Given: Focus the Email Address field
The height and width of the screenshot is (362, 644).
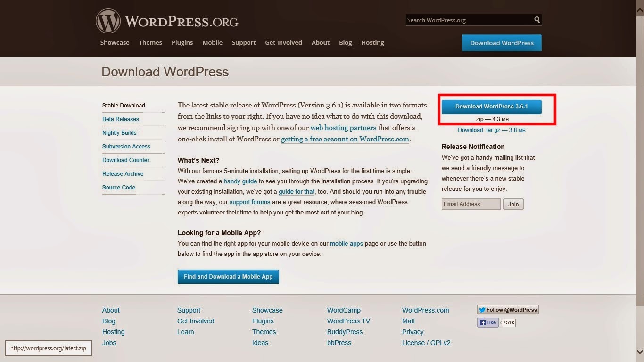Looking at the screenshot, I should pyautogui.click(x=471, y=204).
